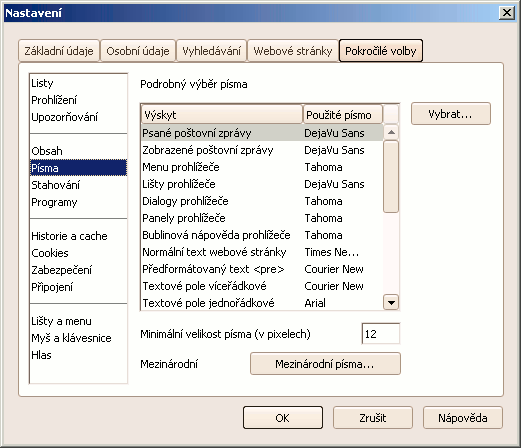Click the Použité písmo column header

click(x=343, y=115)
